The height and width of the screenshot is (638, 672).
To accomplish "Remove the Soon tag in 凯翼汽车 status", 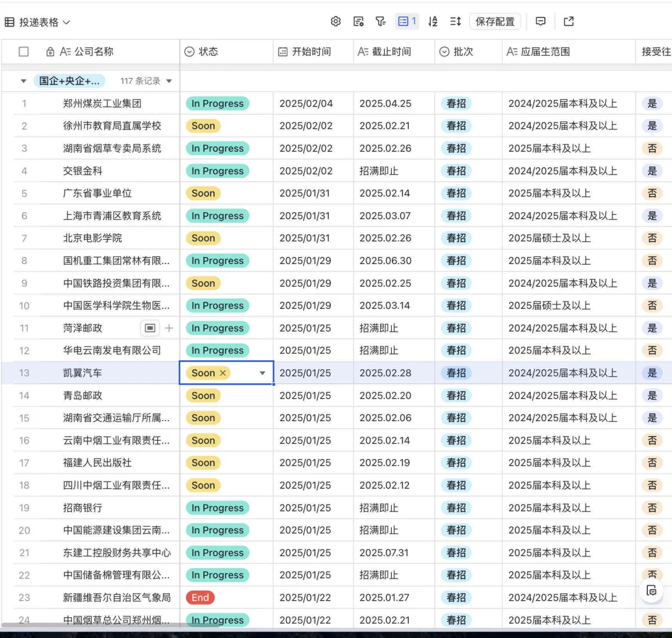I will click(223, 373).
